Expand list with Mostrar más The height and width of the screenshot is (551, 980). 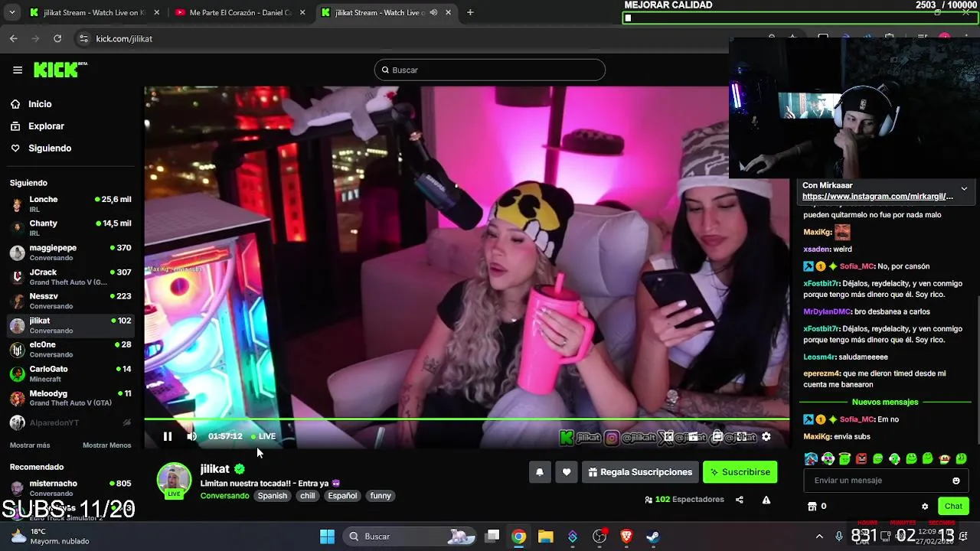point(30,445)
